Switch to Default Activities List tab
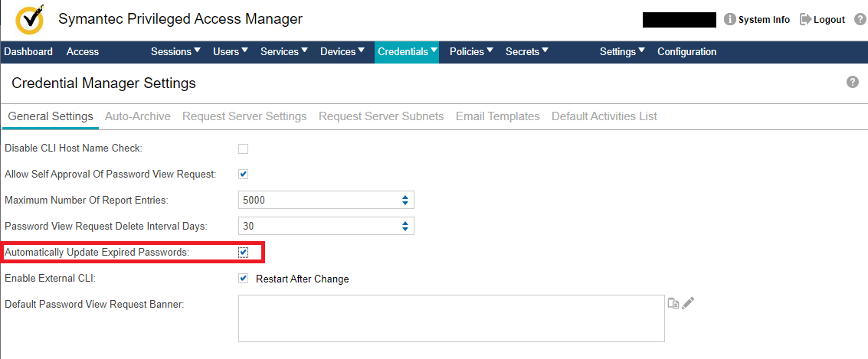Image resolution: width=868 pixels, height=359 pixels. [604, 116]
